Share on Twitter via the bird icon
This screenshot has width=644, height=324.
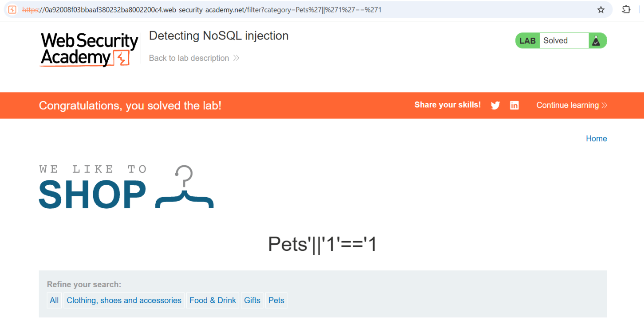(495, 105)
